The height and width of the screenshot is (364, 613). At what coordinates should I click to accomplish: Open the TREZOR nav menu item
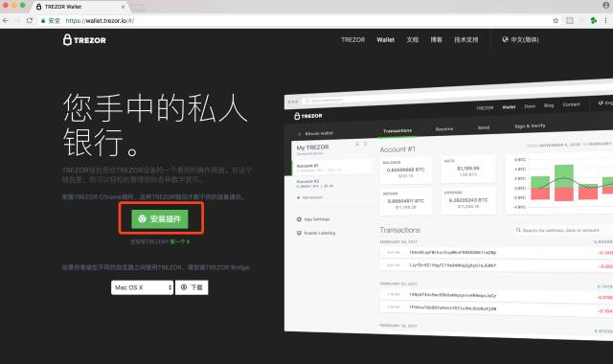tap(352, 40)
